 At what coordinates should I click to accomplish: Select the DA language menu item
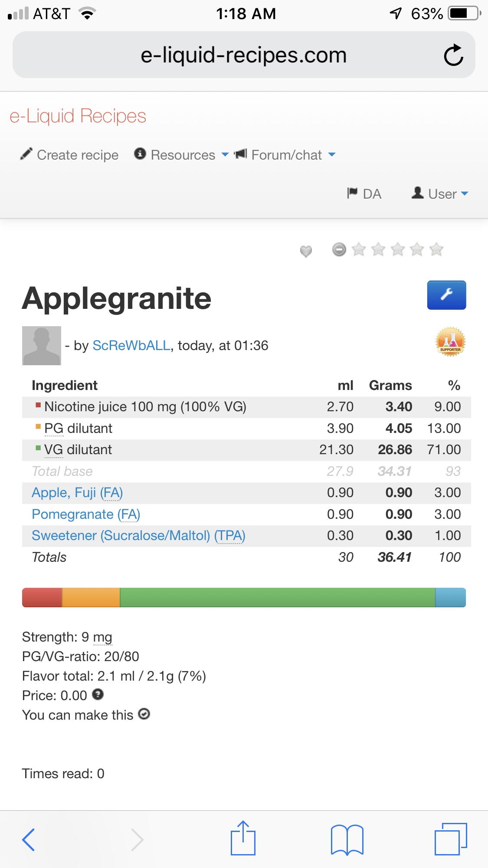point(364,193)
